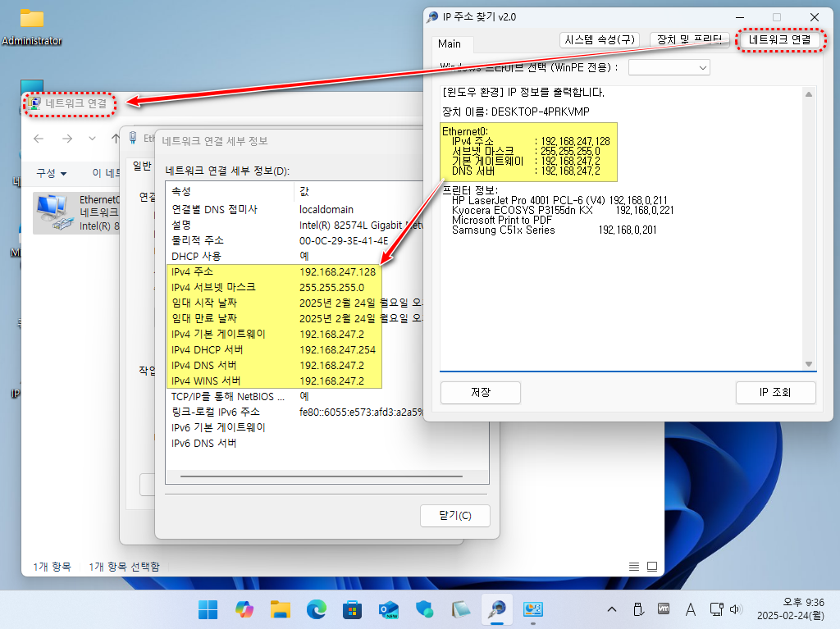Select the 물리적 주소 row

pos(294,240)
